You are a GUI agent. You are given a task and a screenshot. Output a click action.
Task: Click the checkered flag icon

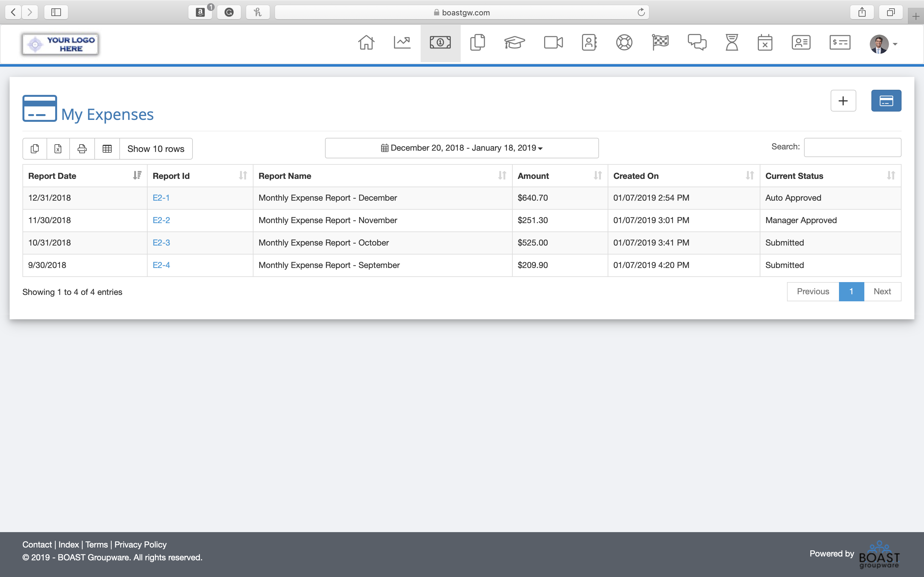click(660, 43)
